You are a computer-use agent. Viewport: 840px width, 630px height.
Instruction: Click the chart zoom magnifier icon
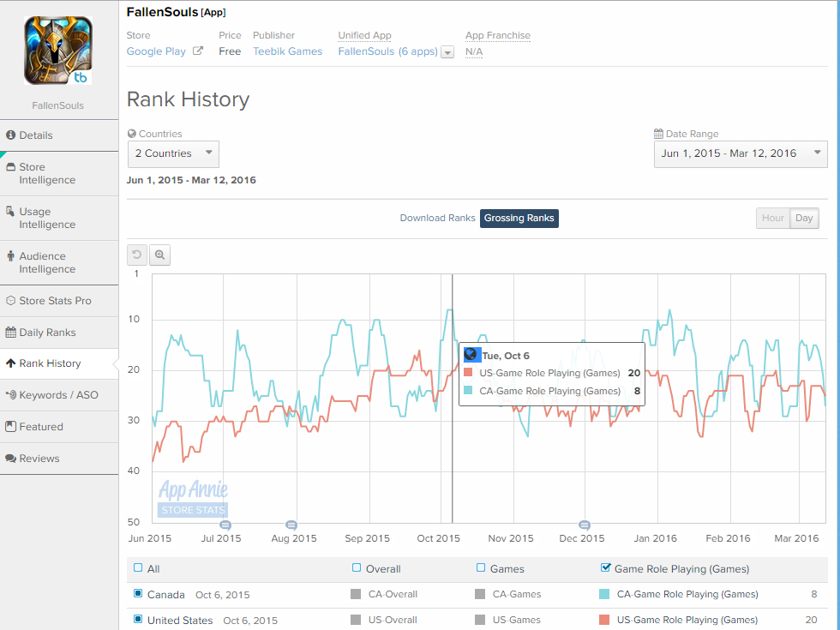coord(159,255)
